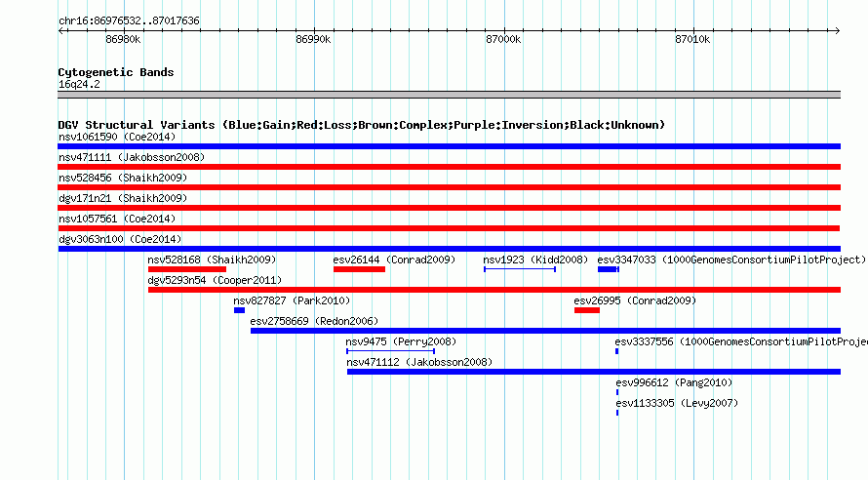
Task: Select the esv1133305 (Levy2007) label
Action: (677, 403)
